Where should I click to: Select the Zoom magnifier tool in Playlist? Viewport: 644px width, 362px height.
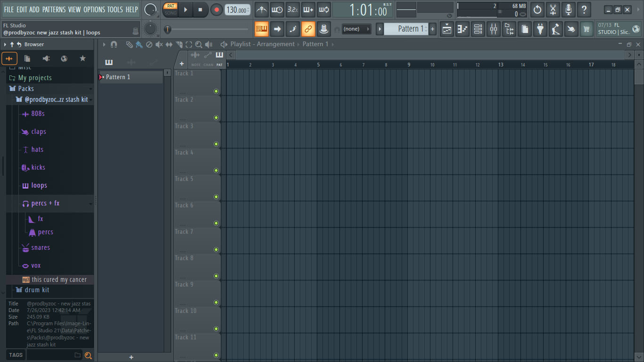[198, 44]
